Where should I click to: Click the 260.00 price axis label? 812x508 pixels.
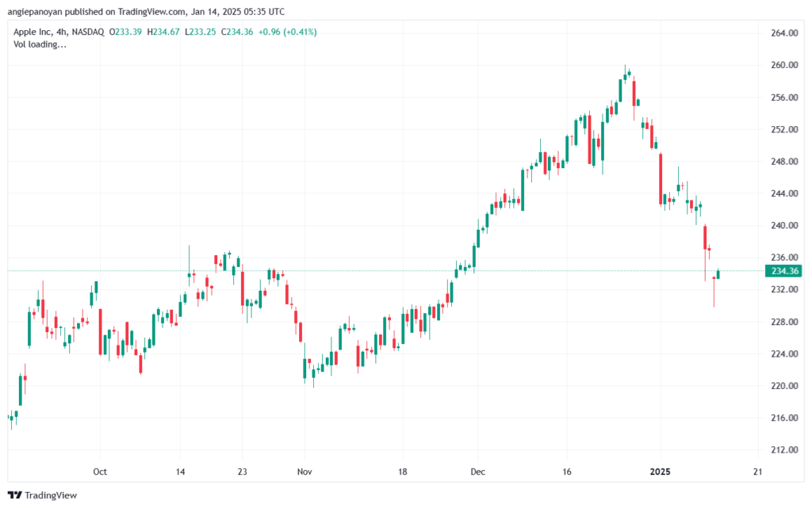(x=784, y=65)
